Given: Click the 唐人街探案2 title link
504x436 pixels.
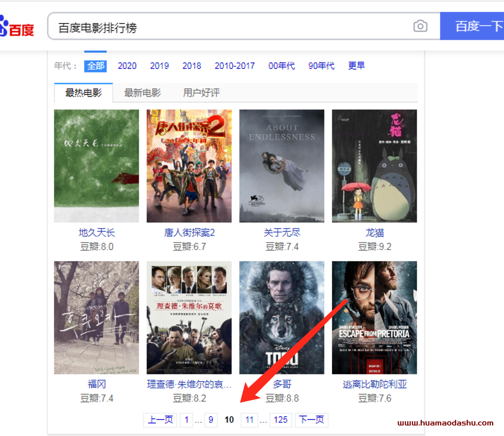Looking at the screenshot, I should click(x=189, y=232).
